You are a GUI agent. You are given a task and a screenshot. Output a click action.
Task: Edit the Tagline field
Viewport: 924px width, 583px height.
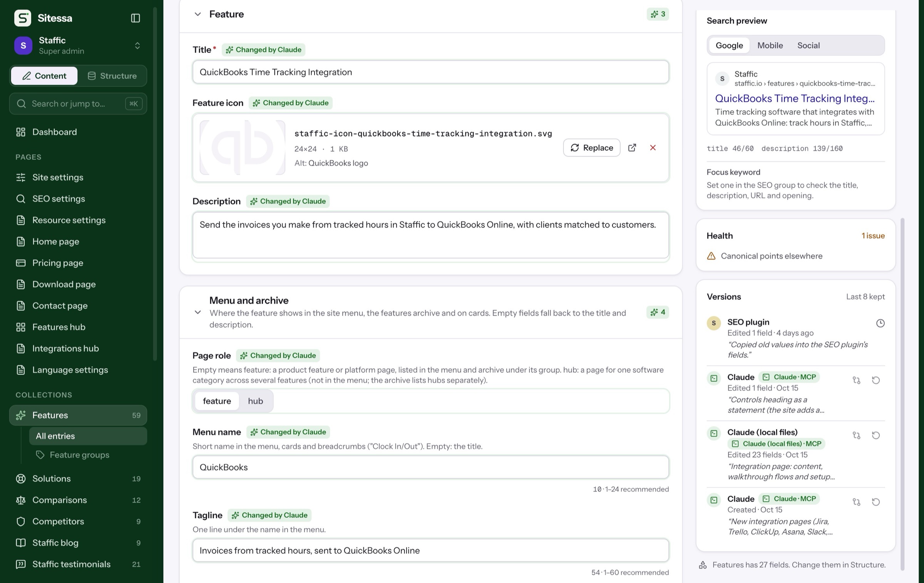click(430, 550)
